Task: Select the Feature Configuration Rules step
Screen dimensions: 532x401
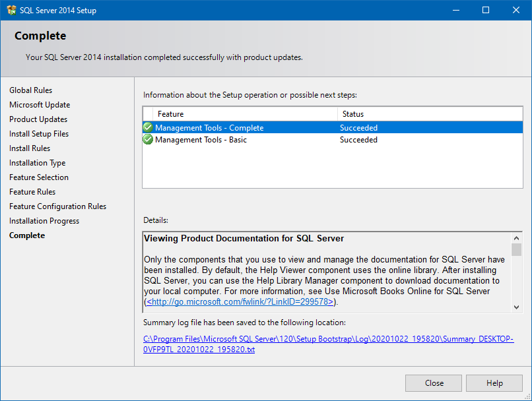Action: pos(57,206)
